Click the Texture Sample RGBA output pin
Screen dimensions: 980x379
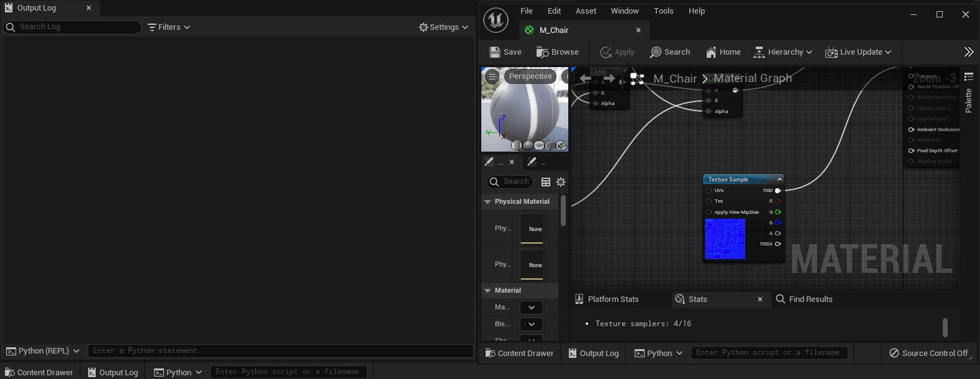click(778, 244)
